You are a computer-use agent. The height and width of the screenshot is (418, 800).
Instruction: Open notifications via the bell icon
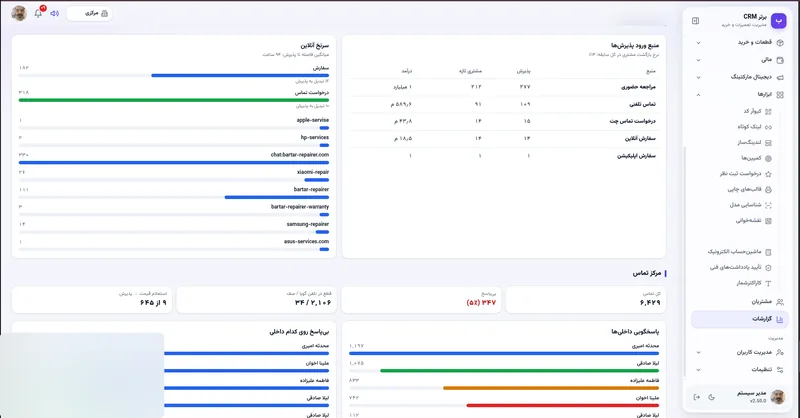38,13
